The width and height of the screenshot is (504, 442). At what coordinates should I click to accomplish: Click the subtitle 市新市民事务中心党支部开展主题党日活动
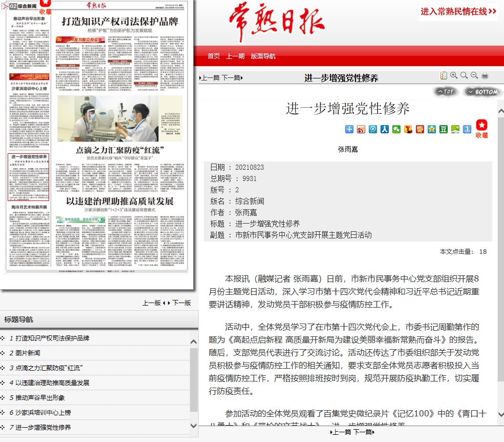303,235
